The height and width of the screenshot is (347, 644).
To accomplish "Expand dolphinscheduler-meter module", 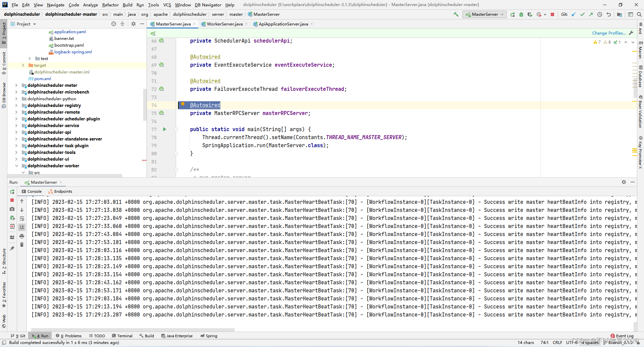I will [16, 85].
